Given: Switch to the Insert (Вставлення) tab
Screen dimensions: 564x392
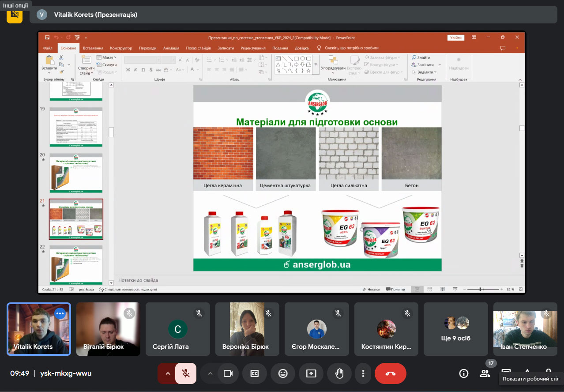Looking at the screenshot, I should click(93, 48).
